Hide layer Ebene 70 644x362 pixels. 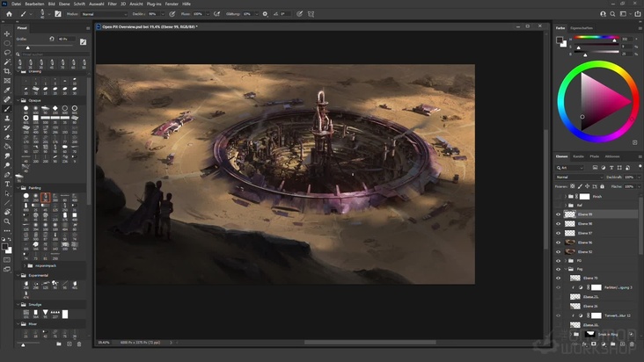(x=558, y=278)
